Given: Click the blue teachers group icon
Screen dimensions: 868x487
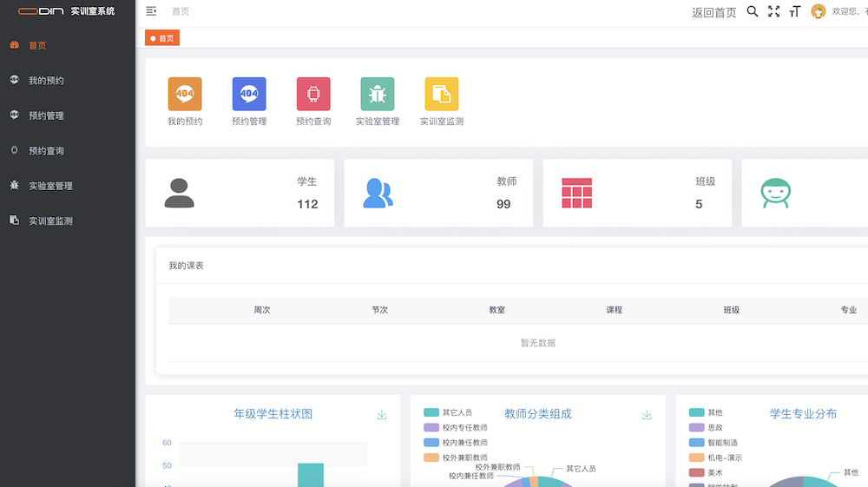Looking at the screenshot, I should pyautogui.click(x=378, y=193).
